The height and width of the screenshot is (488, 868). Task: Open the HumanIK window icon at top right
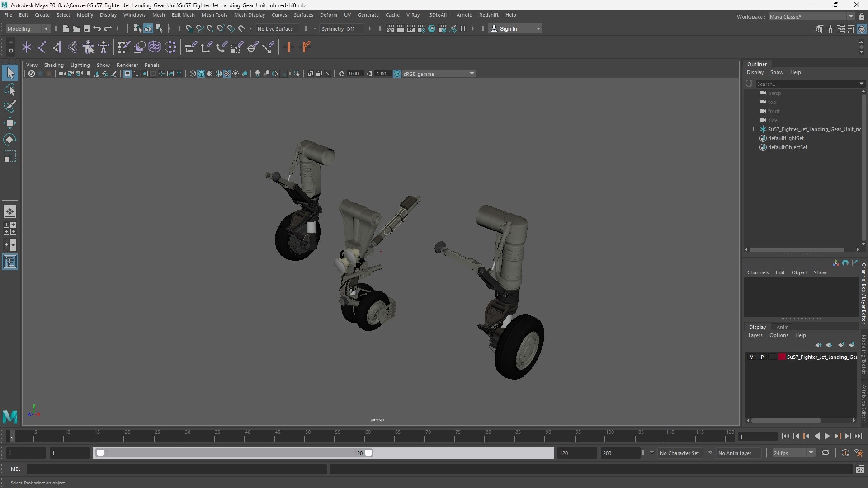tap(830, 29)
